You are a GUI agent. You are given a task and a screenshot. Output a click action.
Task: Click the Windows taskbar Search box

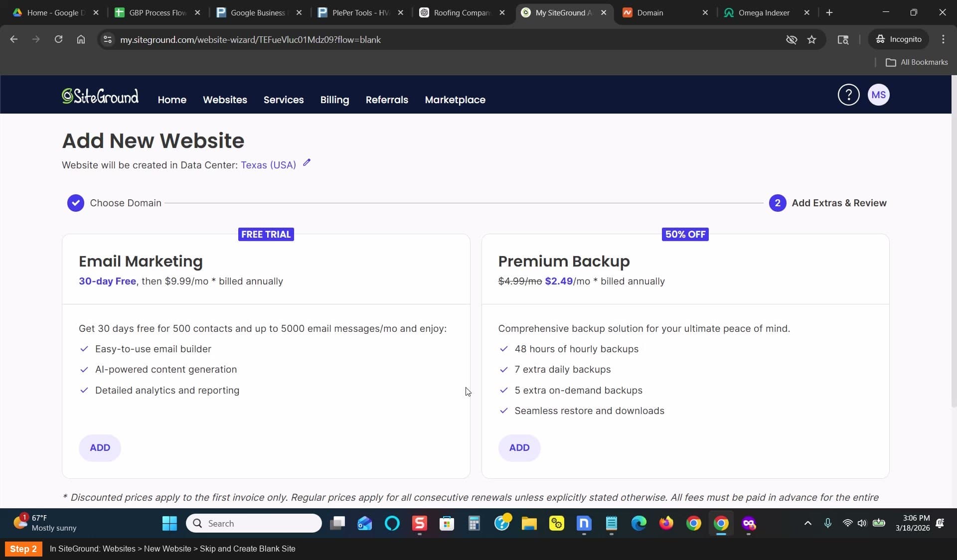tap(254, 523)
